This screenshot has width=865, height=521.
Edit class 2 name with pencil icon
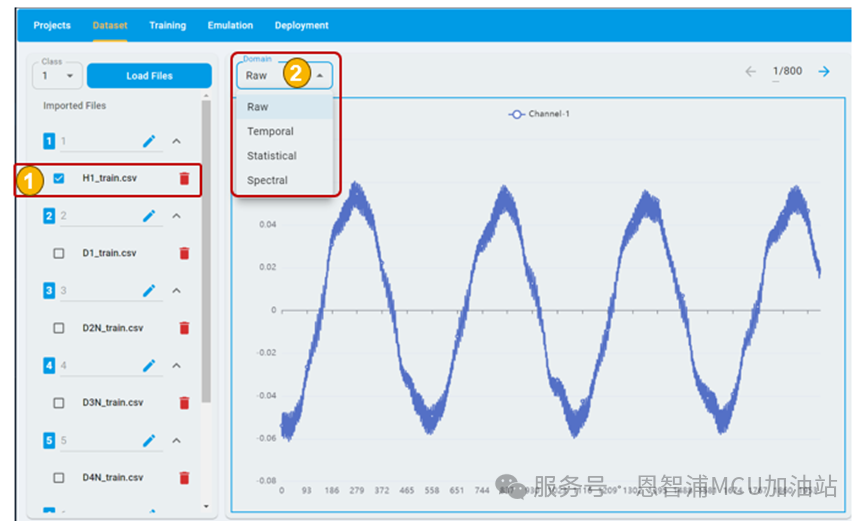click(x=149, y=216)
